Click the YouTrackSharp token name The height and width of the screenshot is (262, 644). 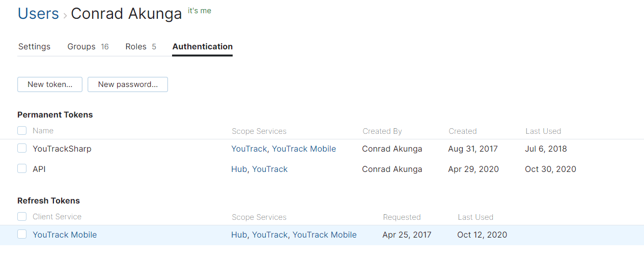62,149
